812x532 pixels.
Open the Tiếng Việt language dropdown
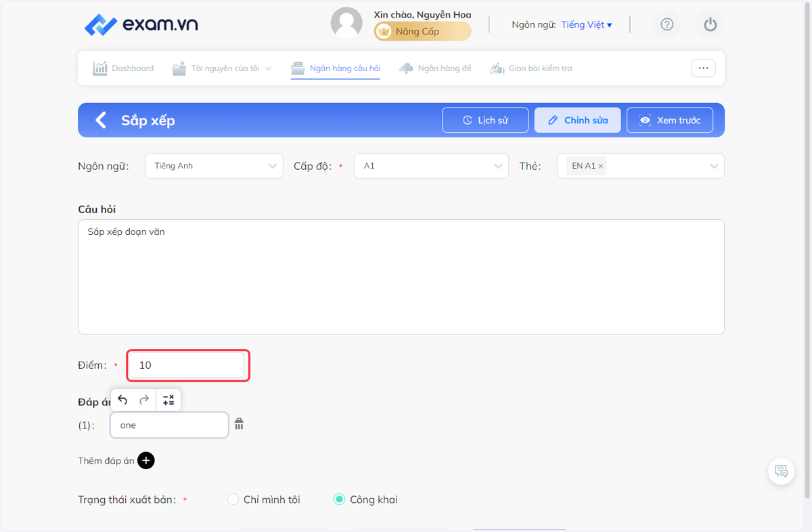coord(586,25)
